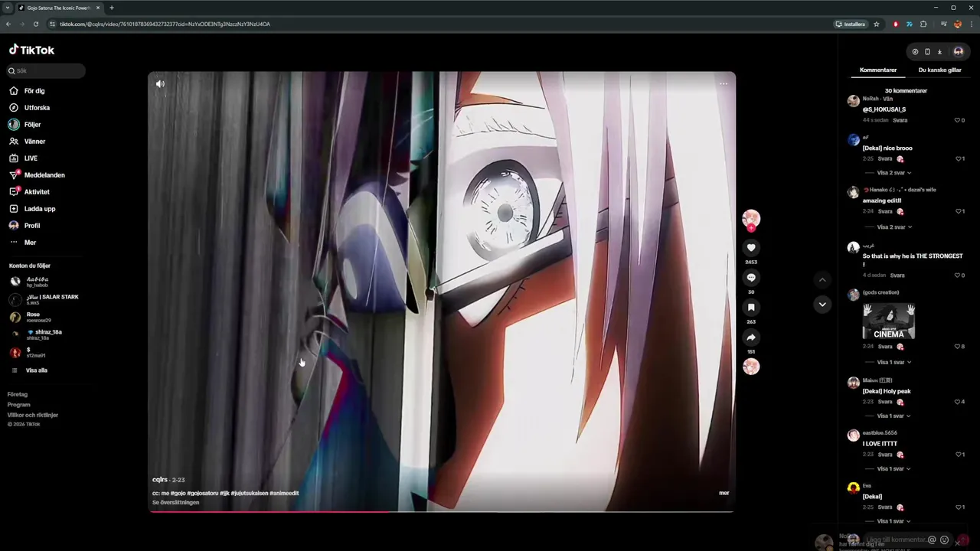Reply to NoRah's comment with Svara

click(900, 120)
